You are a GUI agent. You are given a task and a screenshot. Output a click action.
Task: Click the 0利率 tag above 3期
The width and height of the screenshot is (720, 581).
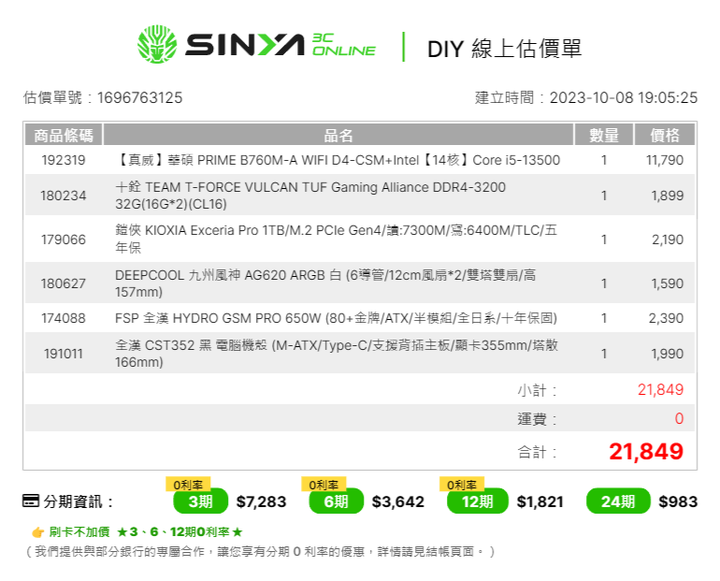tap(188, 484)
